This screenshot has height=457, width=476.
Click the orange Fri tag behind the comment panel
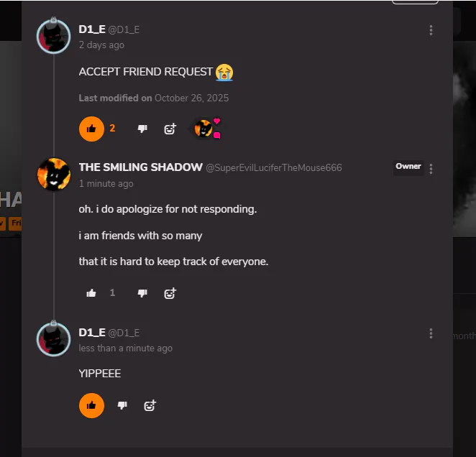[x=15, y=223]
